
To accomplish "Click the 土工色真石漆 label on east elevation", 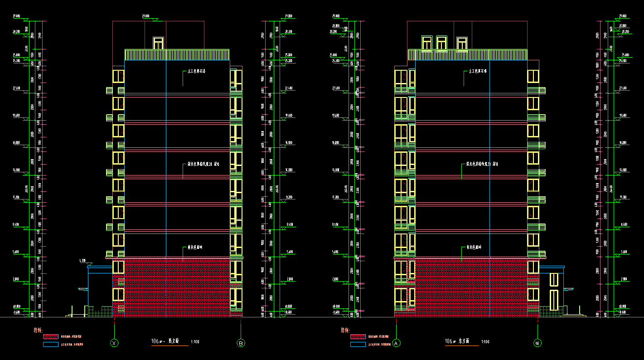I will point(476,72).
